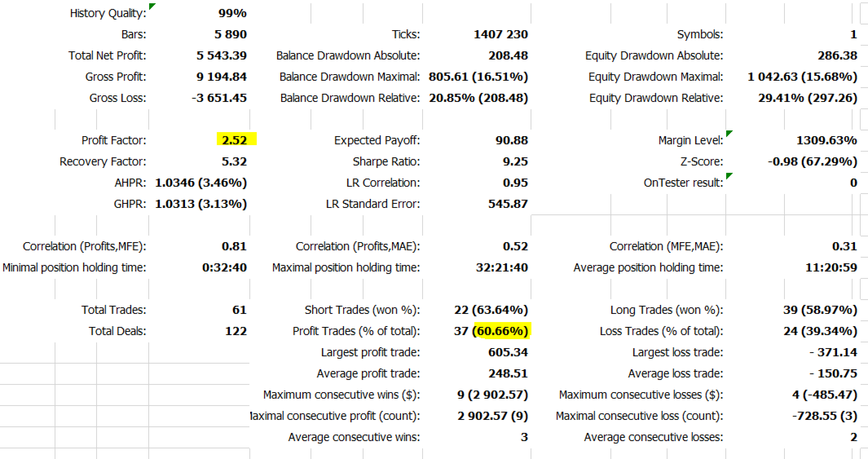Screen dimensions: 868x459
Task: Click green triangle indicator beside Margin Level
Action: coord(728,134)
